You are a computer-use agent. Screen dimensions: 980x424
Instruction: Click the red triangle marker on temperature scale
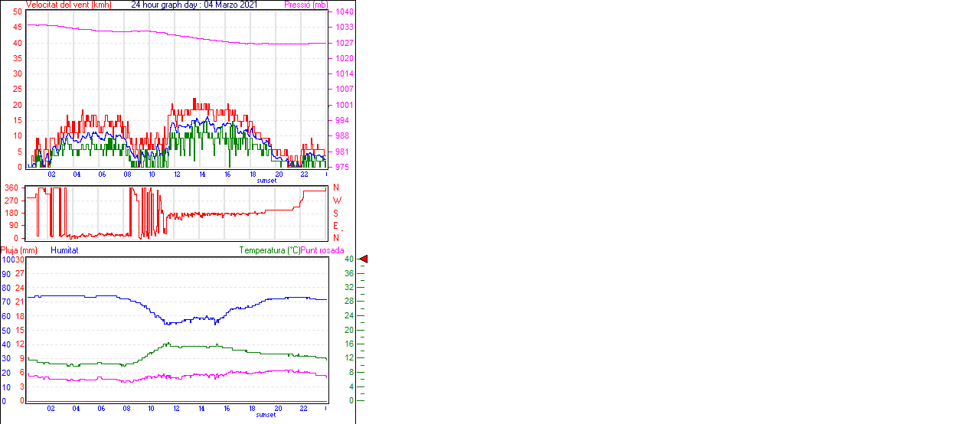pyautogui.click(x=364, y=259)
